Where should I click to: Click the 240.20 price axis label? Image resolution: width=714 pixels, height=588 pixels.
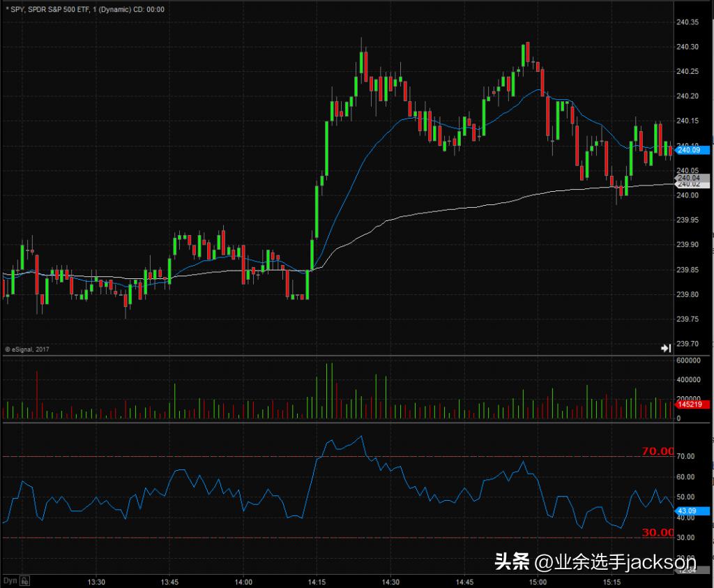tap(687, 96)
